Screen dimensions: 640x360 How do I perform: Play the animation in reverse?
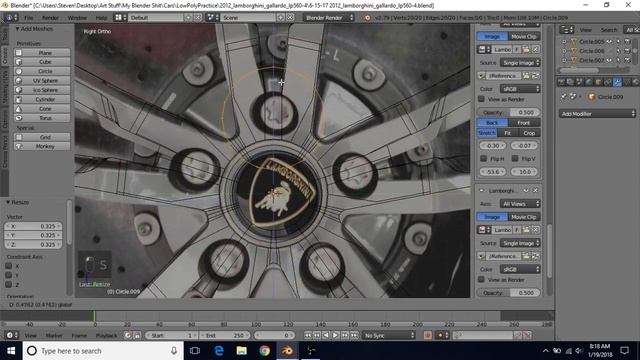point(326,335)
